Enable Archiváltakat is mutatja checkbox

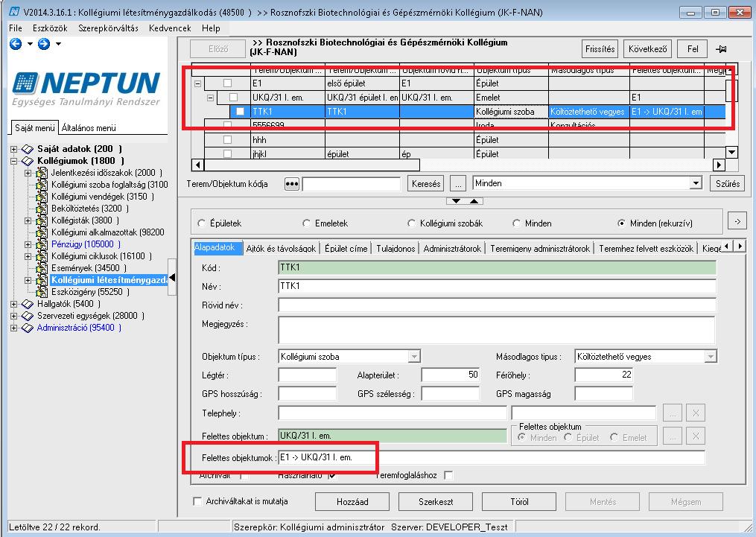tap(197, 501)
